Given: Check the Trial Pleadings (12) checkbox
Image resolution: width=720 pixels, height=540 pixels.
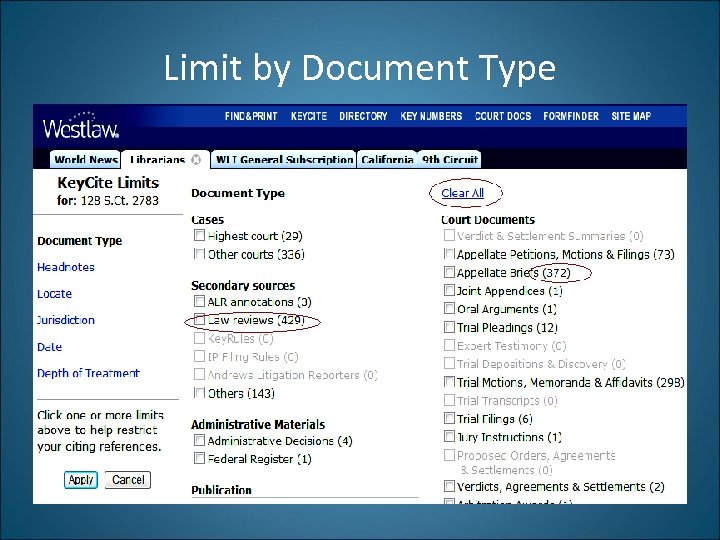Looking at the screenshot, I should click(449, 327).
